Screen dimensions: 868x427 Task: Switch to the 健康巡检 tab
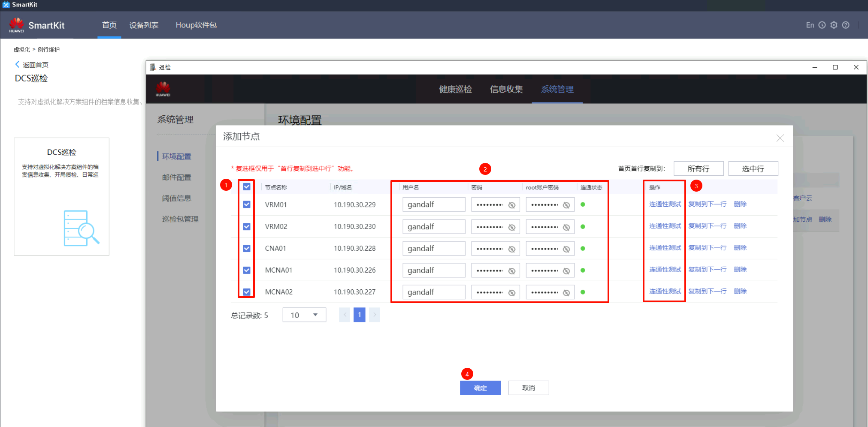[x=455, y=89]
